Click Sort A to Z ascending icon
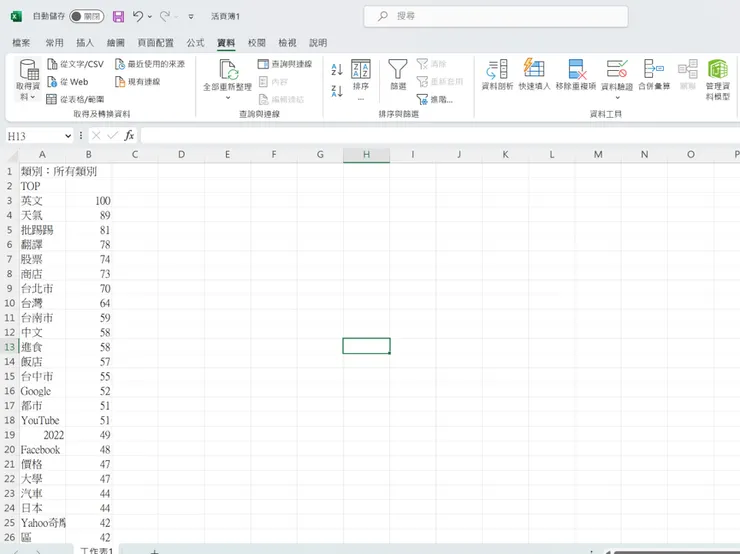740x554 pixels. tap(337, 70)
